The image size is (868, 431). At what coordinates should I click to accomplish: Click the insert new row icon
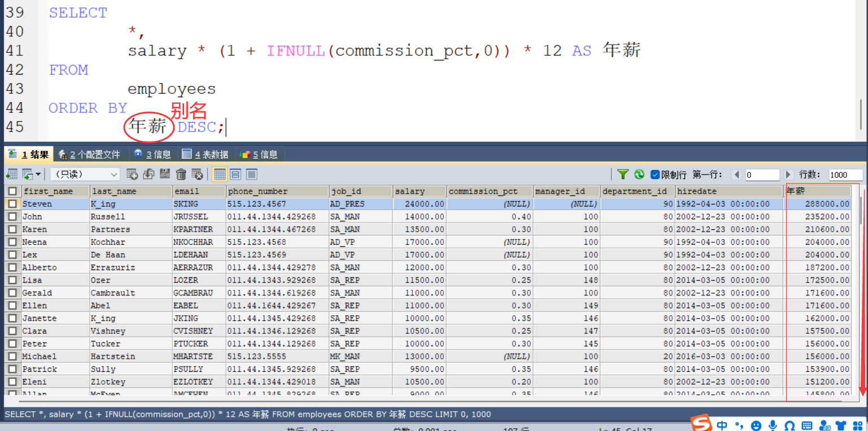click(x=132, y=174)
